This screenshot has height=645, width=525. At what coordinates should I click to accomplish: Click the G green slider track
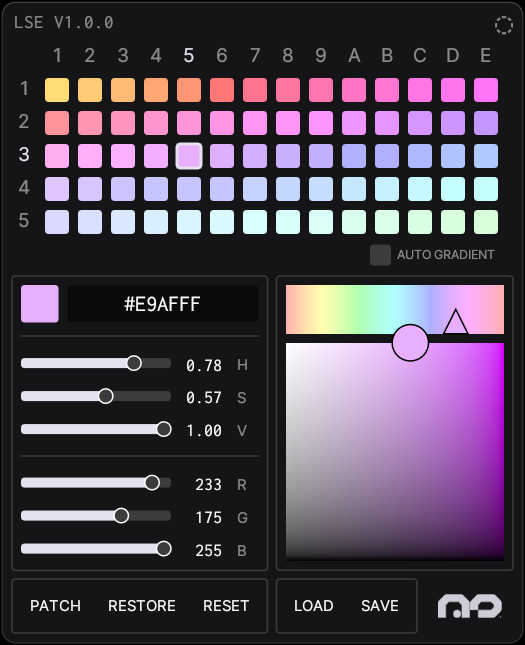point(96,516)
